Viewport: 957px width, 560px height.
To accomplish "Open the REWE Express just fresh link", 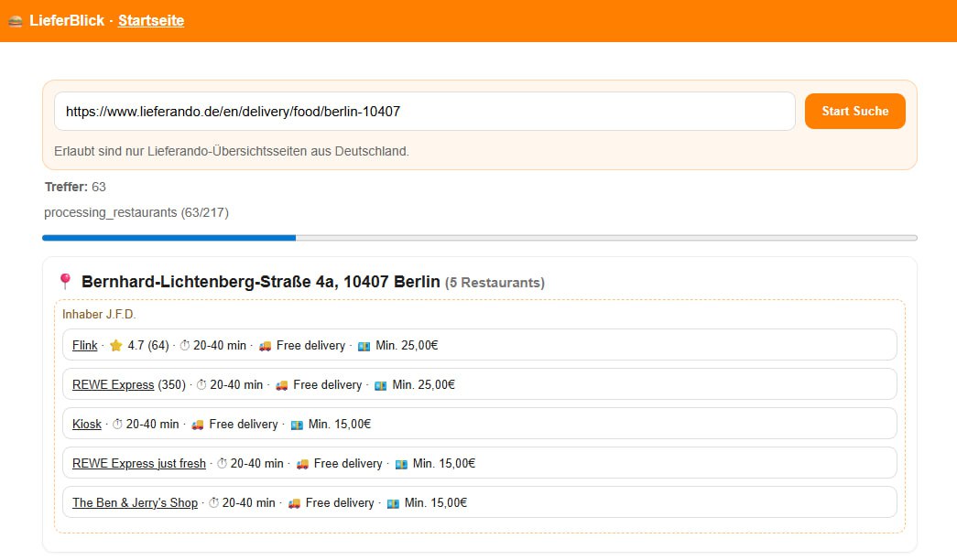I will (x=139, y=464).
